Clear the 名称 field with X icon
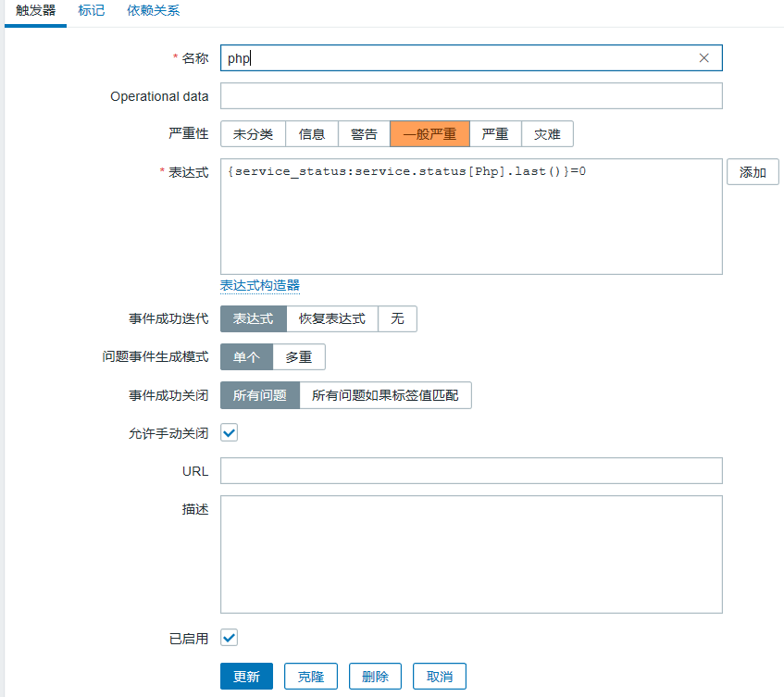The width and height of the screenshot is (784, 697). coord(703,58)
